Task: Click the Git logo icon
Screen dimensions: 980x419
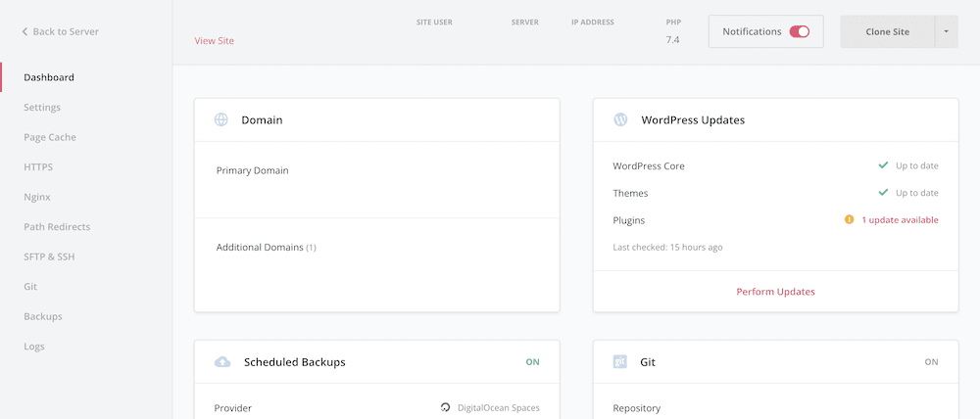Action: click(x=620, y=362)
